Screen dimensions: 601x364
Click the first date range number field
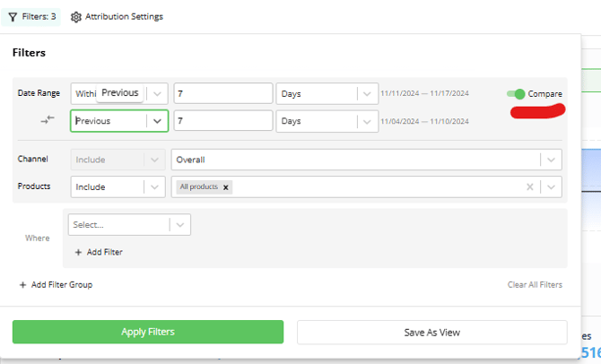click(x=222, y=93)
